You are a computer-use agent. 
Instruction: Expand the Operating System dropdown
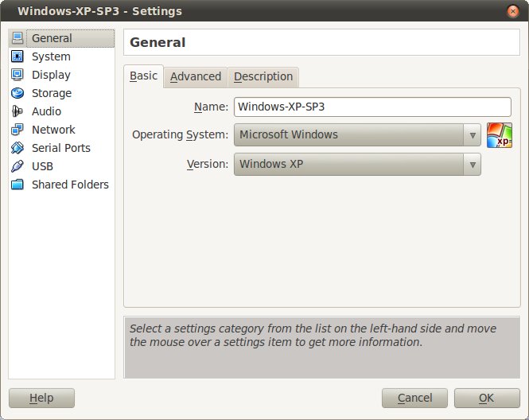click(356, 135)
